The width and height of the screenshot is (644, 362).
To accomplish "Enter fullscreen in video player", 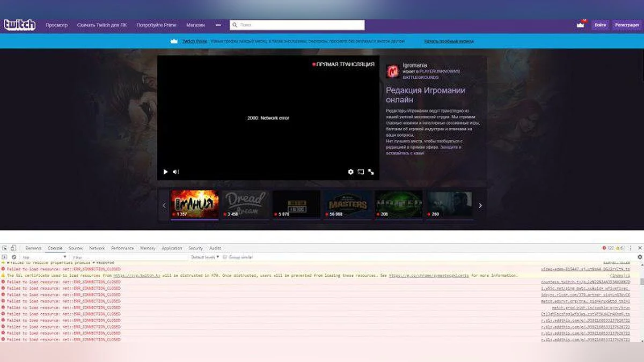I will (x=371, y=172).
